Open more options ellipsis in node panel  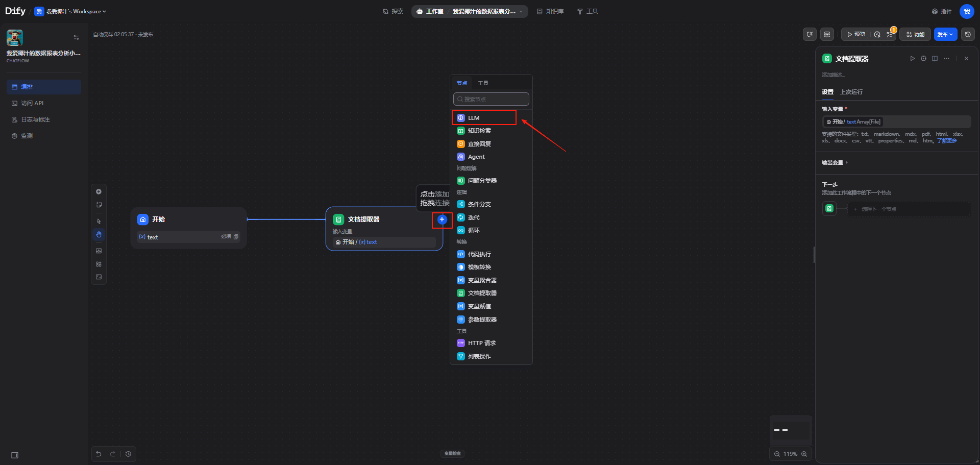pos(946,59)
